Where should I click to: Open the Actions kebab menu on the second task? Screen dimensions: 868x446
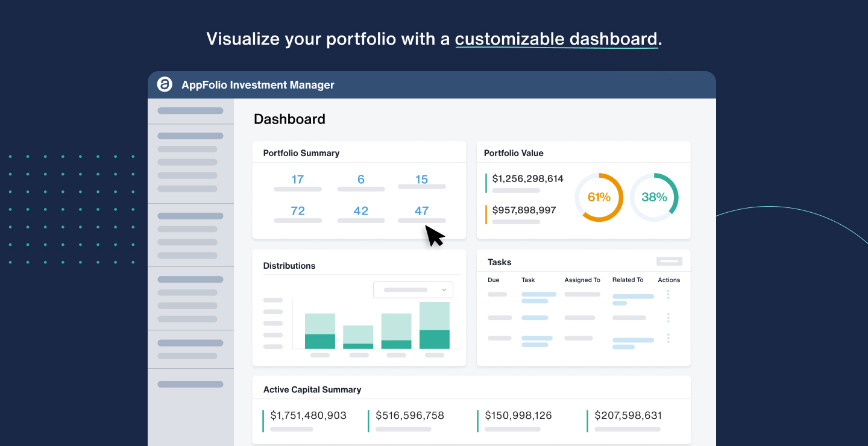668,318
